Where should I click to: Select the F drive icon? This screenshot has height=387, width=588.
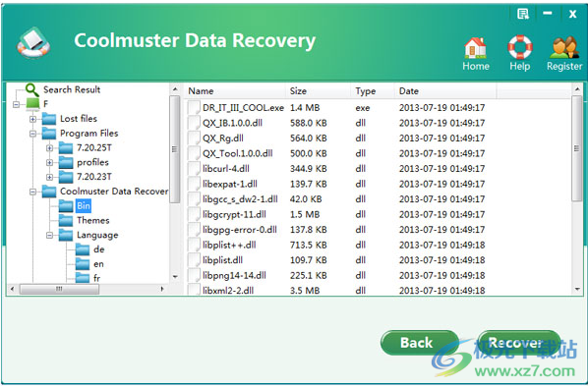click(33, 104)
